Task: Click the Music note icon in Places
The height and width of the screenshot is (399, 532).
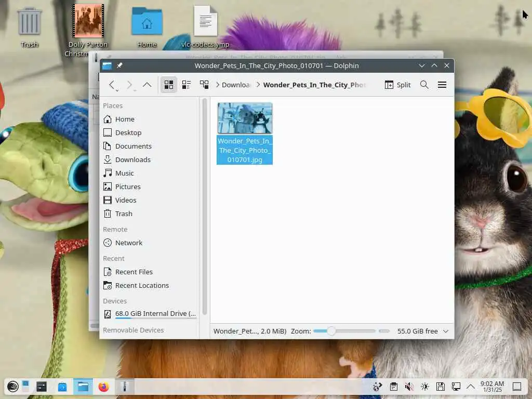Action: click(x=108, y=174)
